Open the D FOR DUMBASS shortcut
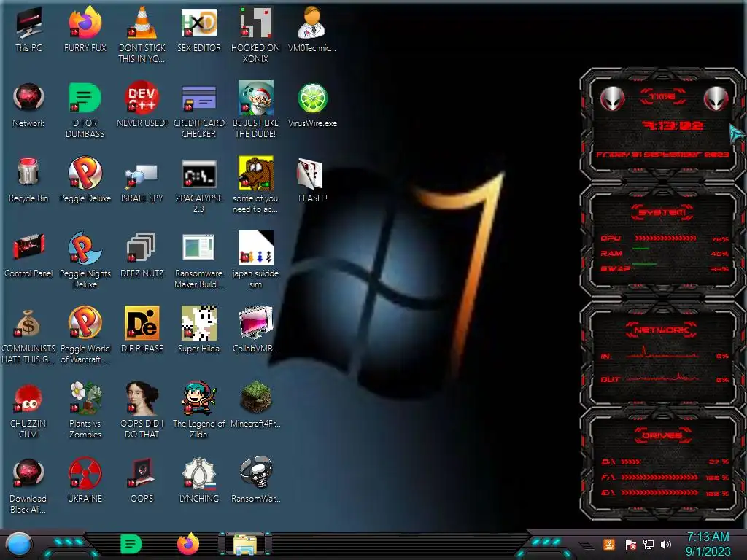 85,109
